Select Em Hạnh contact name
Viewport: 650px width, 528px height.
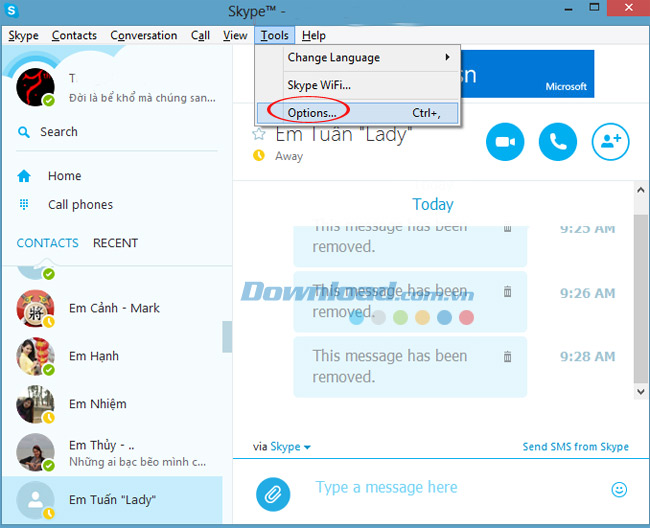point(94,356)
